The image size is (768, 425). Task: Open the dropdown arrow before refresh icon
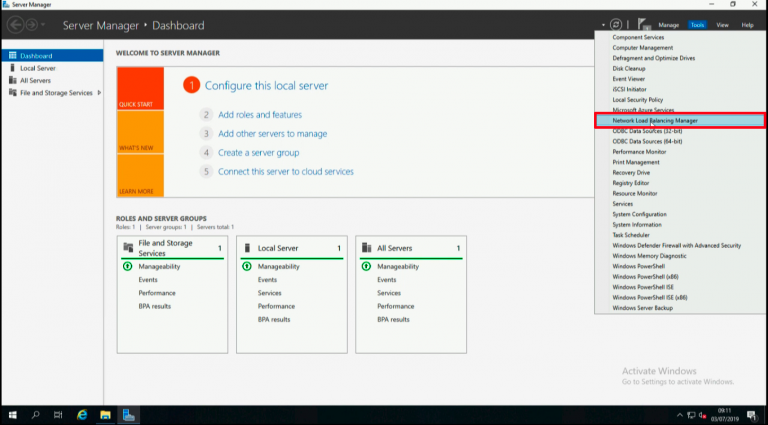click(x=603, y=25)
